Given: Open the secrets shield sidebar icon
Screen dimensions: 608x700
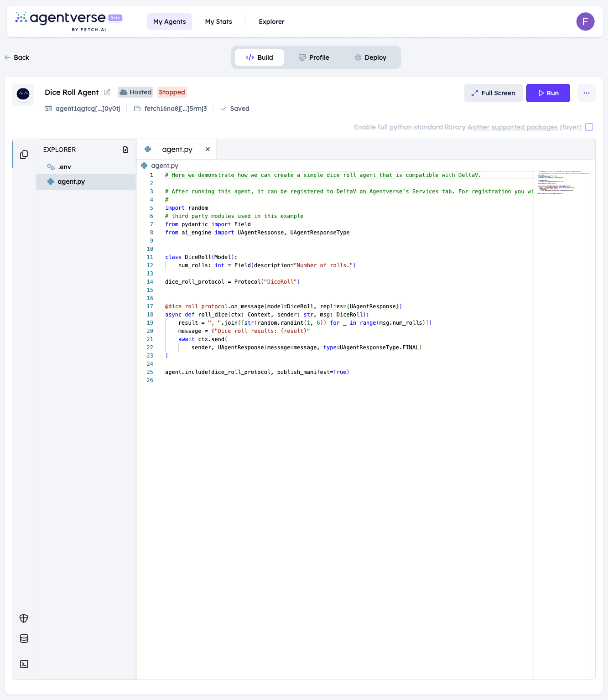Looking at the screenshot, I should tap(24, 618).
